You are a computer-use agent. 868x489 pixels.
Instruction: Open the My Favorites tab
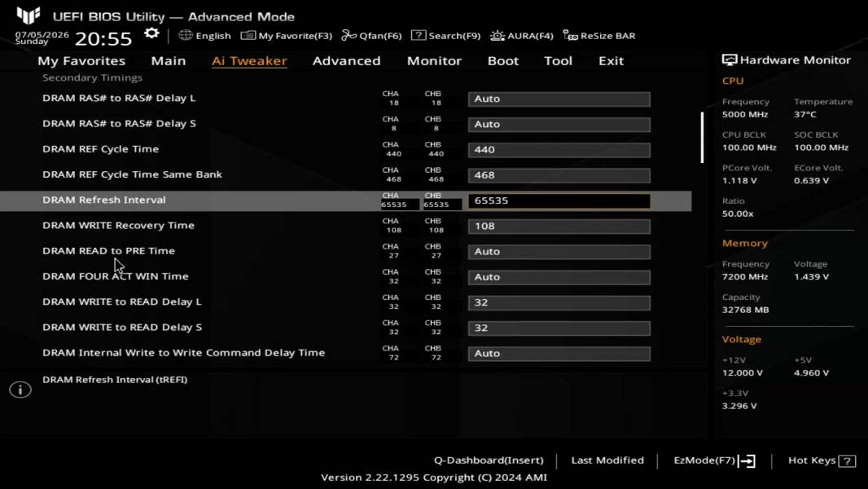point(81,61)
